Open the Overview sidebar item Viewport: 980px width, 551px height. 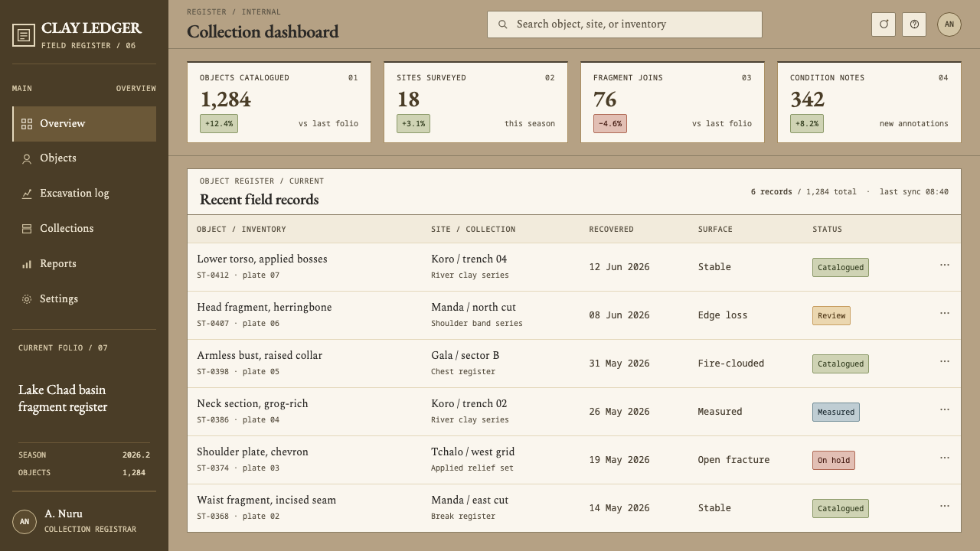tap(84, 124)
